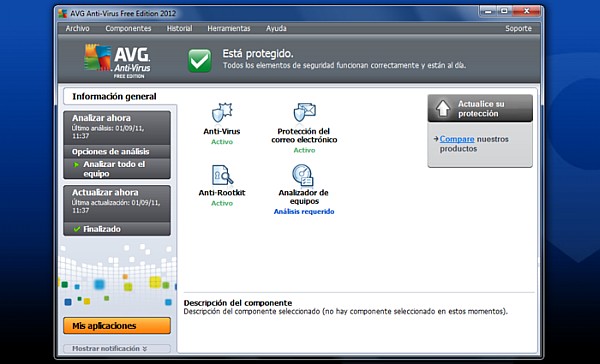This screenshot has width=600, height=364.
Task: Click the green protected checkmark status icon
Action: (x=199, y=60)
